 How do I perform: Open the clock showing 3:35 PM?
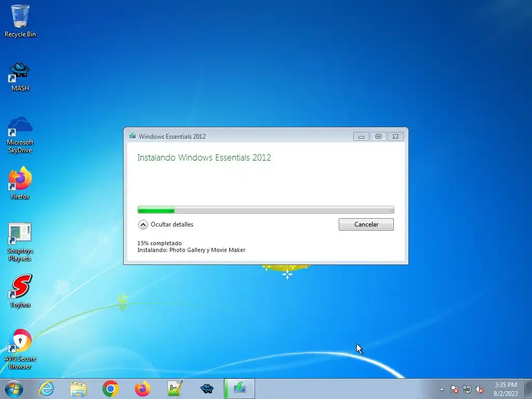(x=506, y=389)
